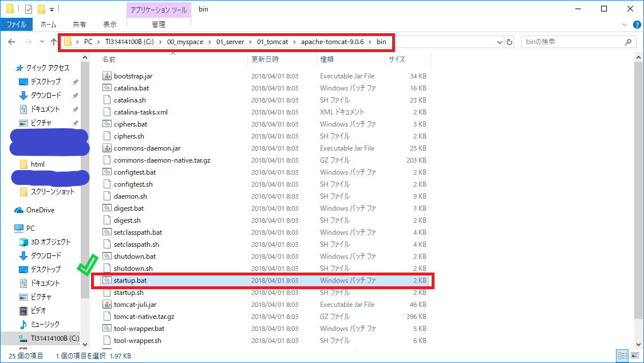644x363 pixels.
Task: Click the properties checkmark icon in title bar
Action: coord(29,9)
